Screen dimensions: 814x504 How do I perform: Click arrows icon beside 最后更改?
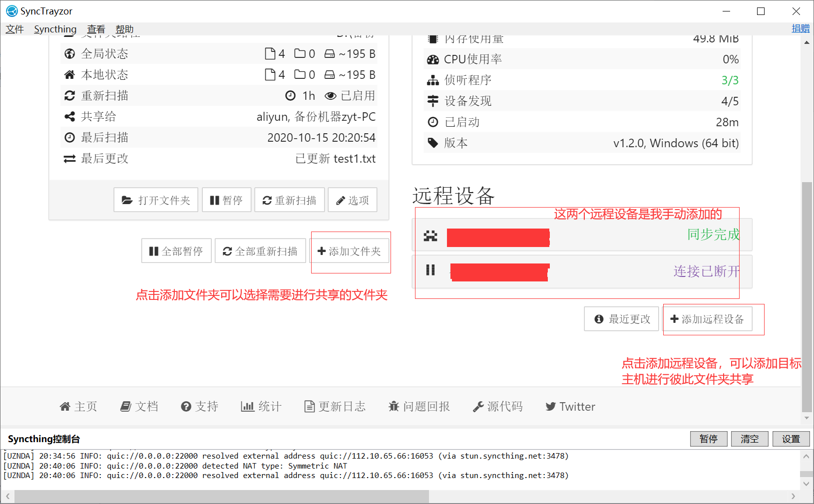70,159
